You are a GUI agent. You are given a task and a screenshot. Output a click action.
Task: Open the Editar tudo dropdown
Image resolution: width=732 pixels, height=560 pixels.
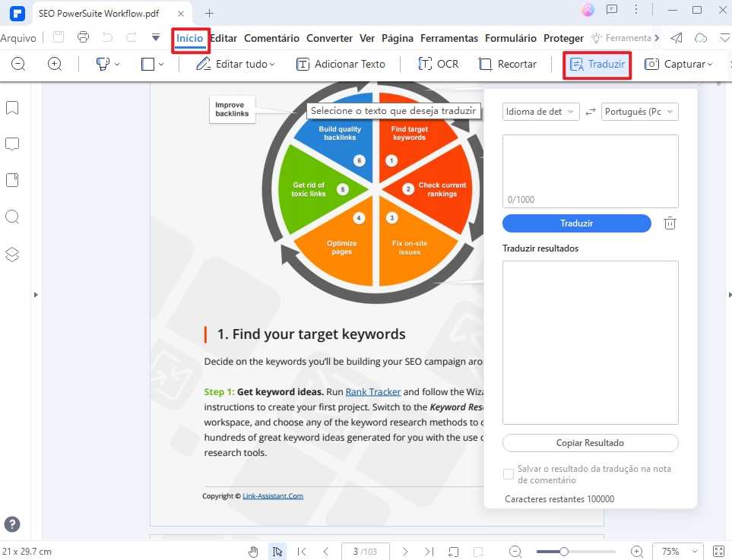[x=236, y=64]
